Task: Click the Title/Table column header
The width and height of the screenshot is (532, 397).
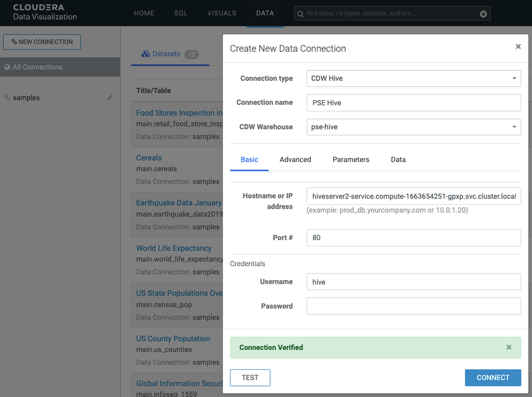Action: pyautogui.click(x=153, y=90)
